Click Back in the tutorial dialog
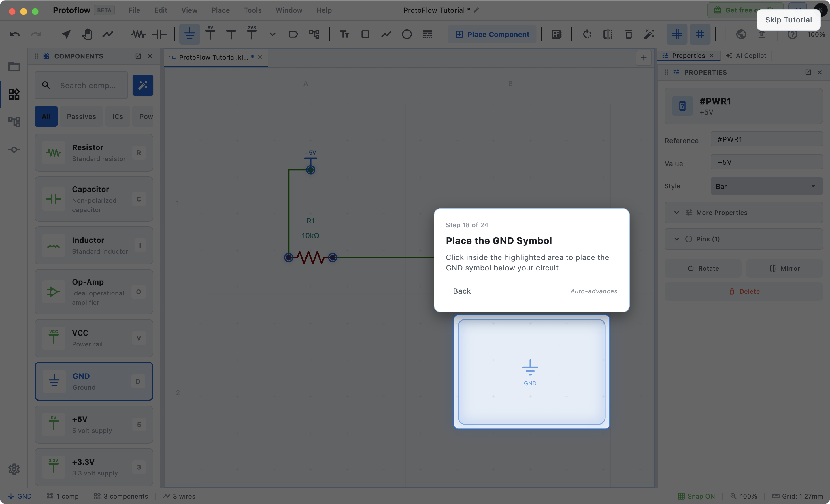Viewport: 830px width, 504px height. click(x=461, y=291)
